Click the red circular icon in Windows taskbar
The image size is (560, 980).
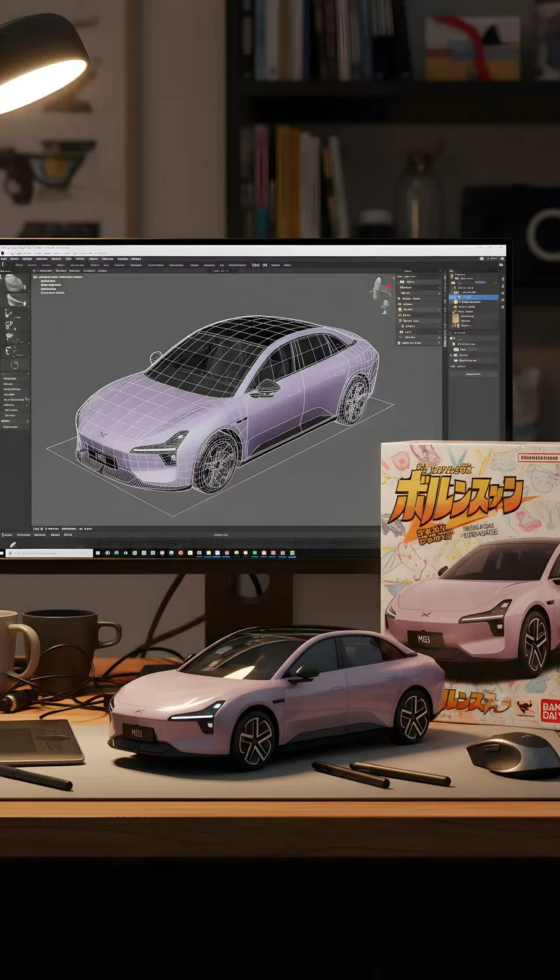pyautogui.click(x=181, y=553)
